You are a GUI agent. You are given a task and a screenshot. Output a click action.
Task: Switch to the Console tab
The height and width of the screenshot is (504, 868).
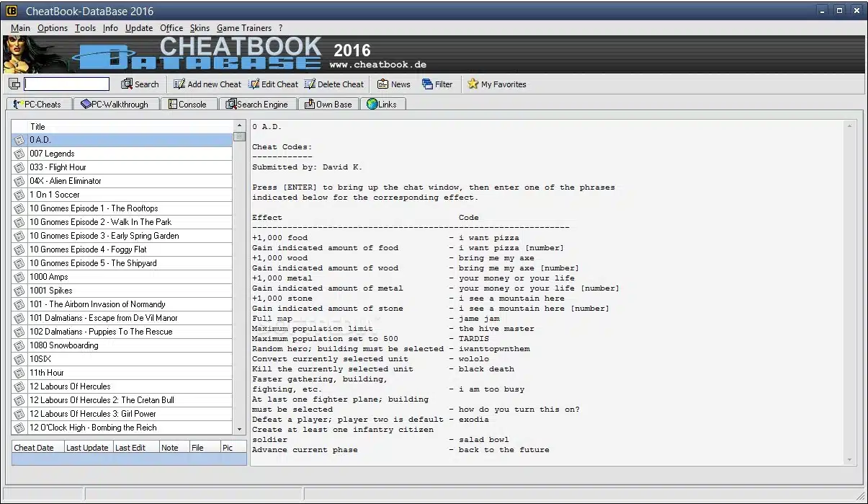coord(188,104)
